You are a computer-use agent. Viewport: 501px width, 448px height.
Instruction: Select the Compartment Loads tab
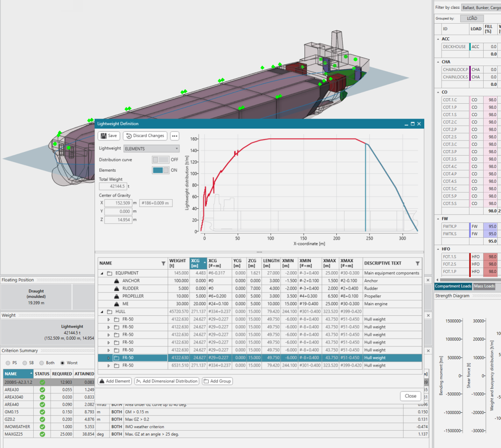[x=452, y=286]
